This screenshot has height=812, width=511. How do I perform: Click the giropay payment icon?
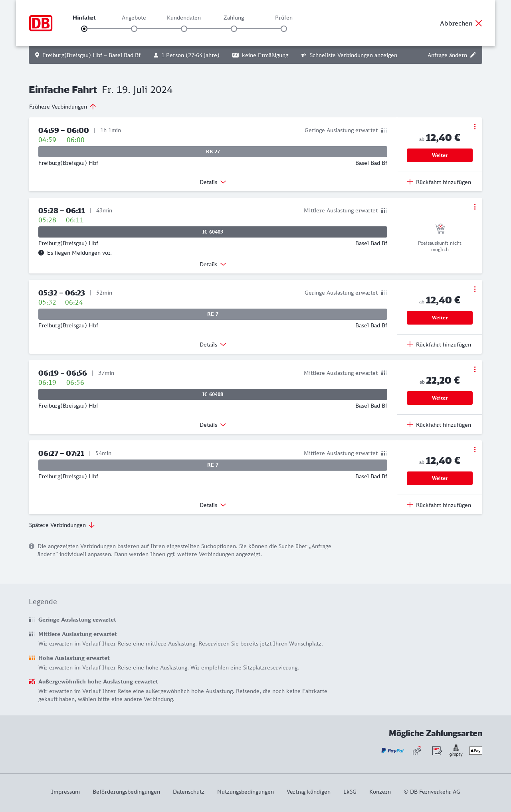pos(456,751)
